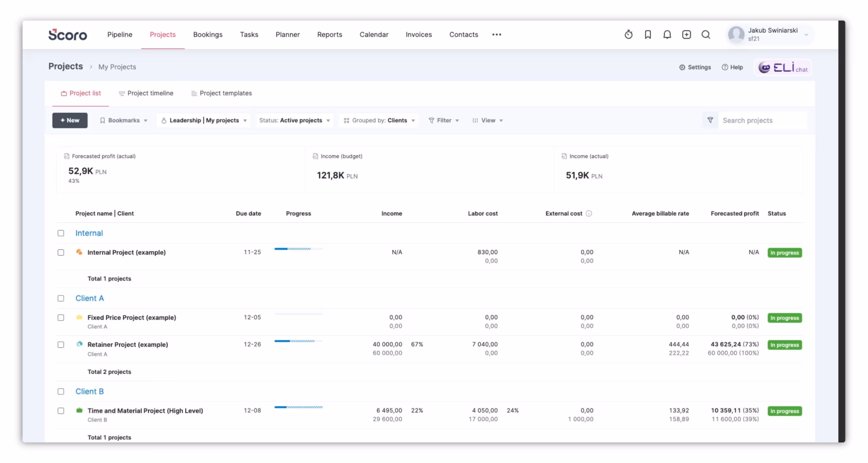Open the Client B link
The image size is (868, 463).
(x=90, y=391)
